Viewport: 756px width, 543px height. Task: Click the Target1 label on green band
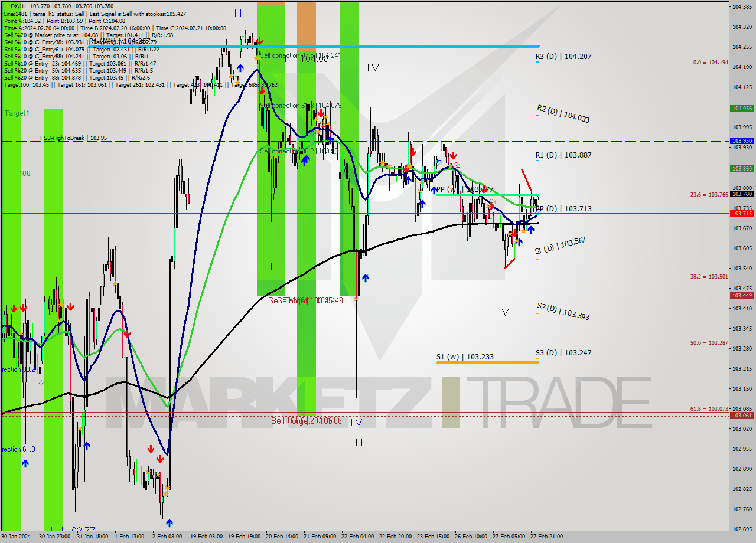[17, 113]
